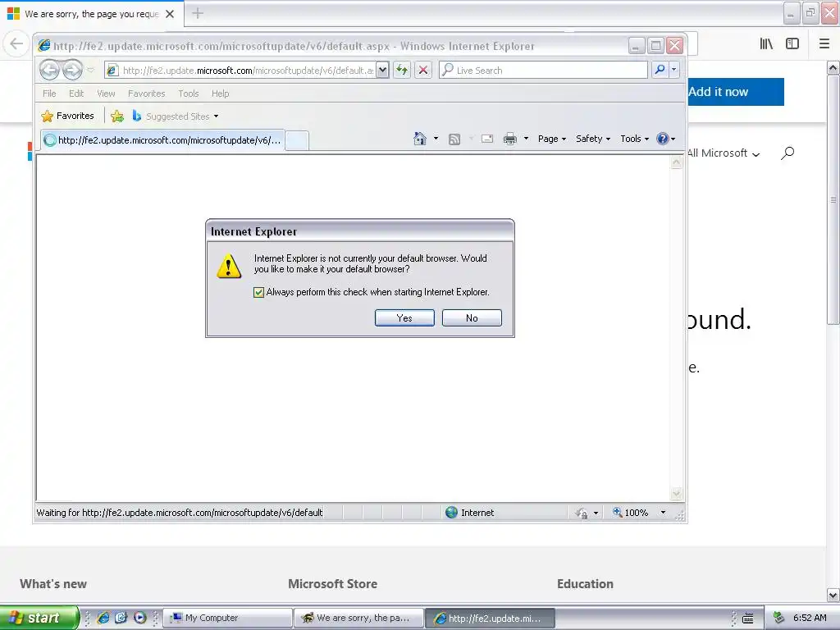Toggle the Firefox sidebar icon
This screenshot has width=840, height=630.
(792, 44)
